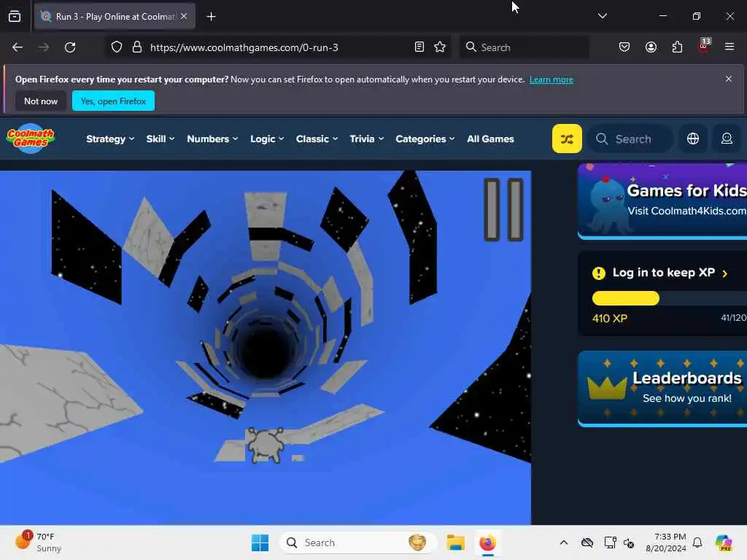This screenshot has height=560, width=747.
Task: Click the Coolmath Games logo
Action: click(x=31, y=139)
